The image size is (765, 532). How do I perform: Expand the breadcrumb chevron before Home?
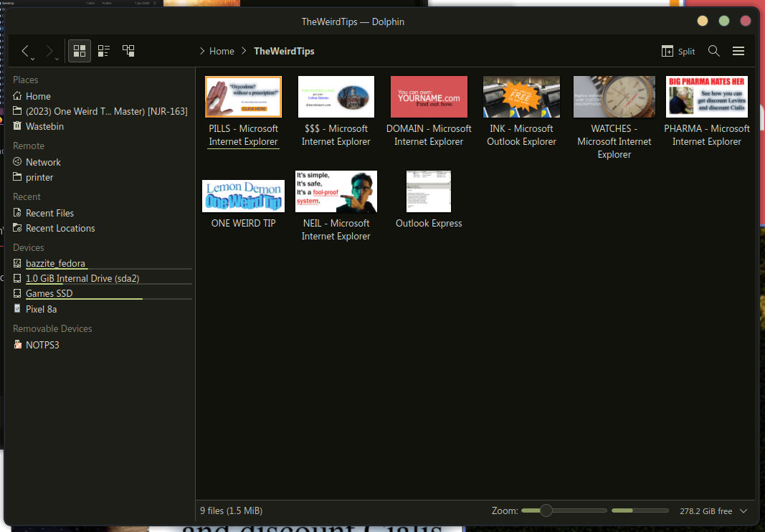(x=202, y=51)
